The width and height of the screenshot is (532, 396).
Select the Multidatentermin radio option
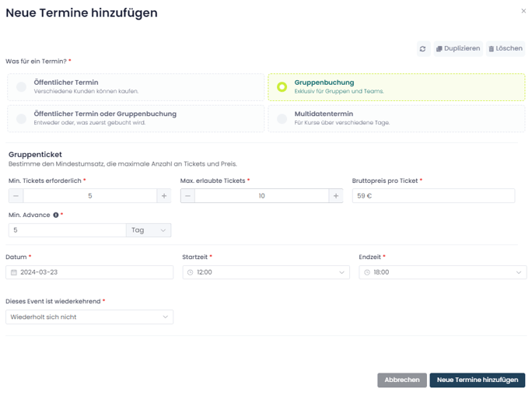[282, 118]
